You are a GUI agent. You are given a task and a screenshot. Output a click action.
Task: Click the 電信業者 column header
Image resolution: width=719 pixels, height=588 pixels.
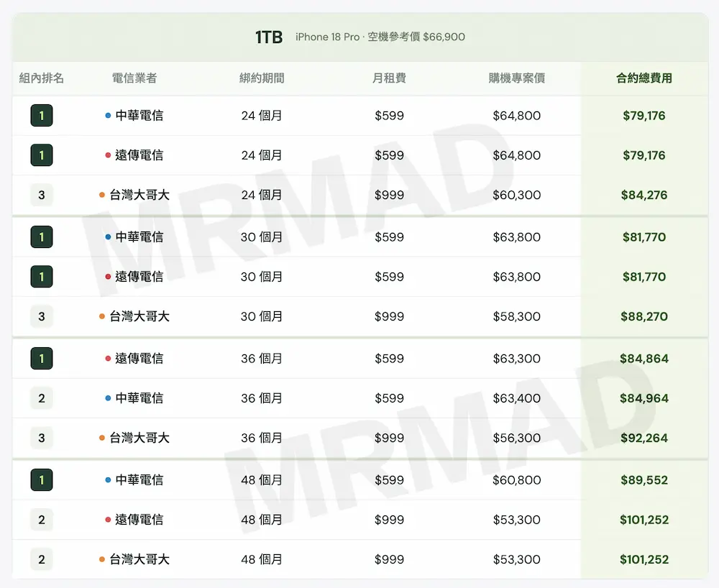[134, 78]
